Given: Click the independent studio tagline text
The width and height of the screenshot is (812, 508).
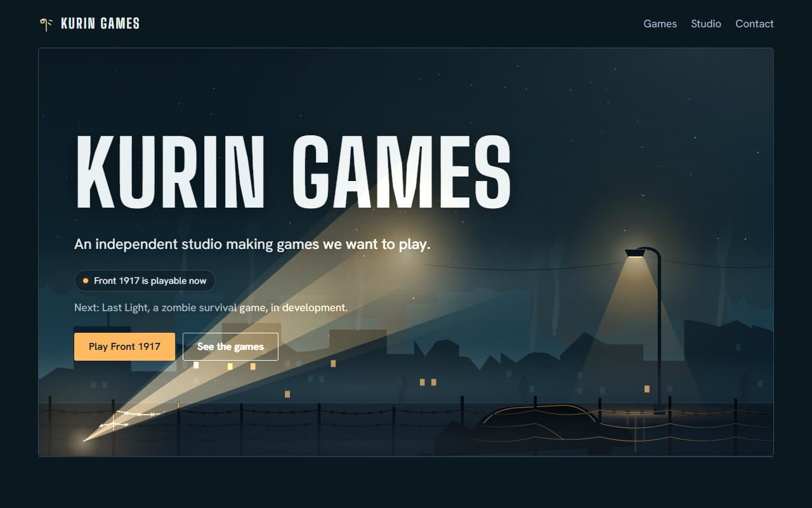Looking at the screenshot, I should [252, 244].
